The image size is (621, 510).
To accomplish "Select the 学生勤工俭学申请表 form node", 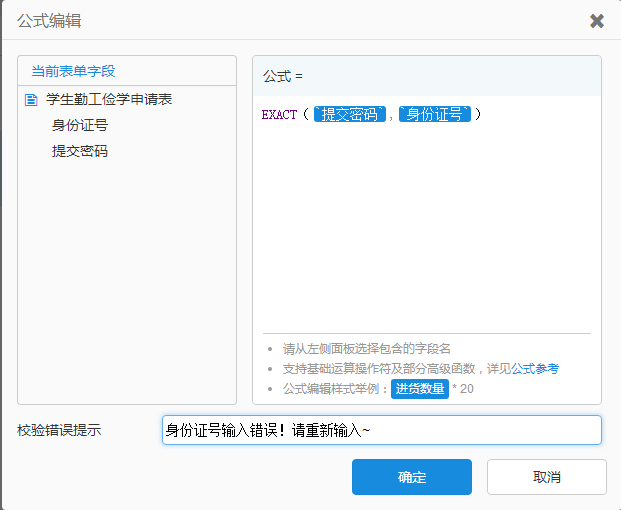I will (x=109, y=99).
